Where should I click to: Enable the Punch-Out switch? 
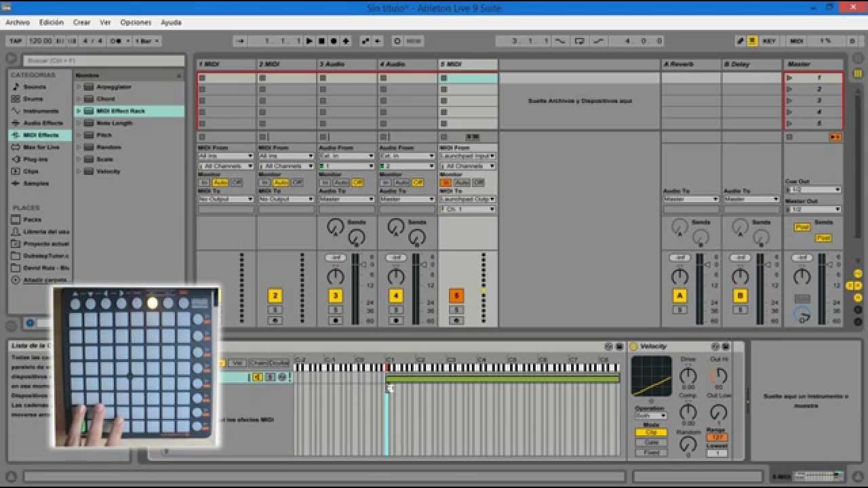coord(598,41)
